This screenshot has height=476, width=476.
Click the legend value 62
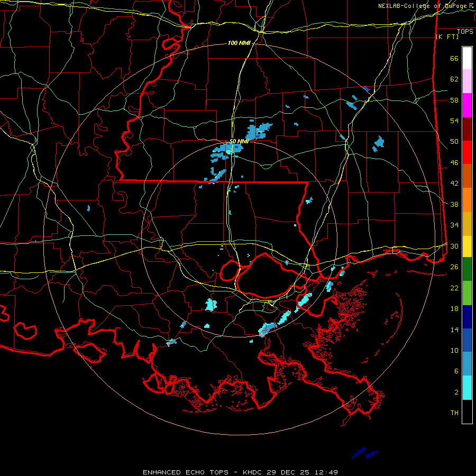point(454,79)
